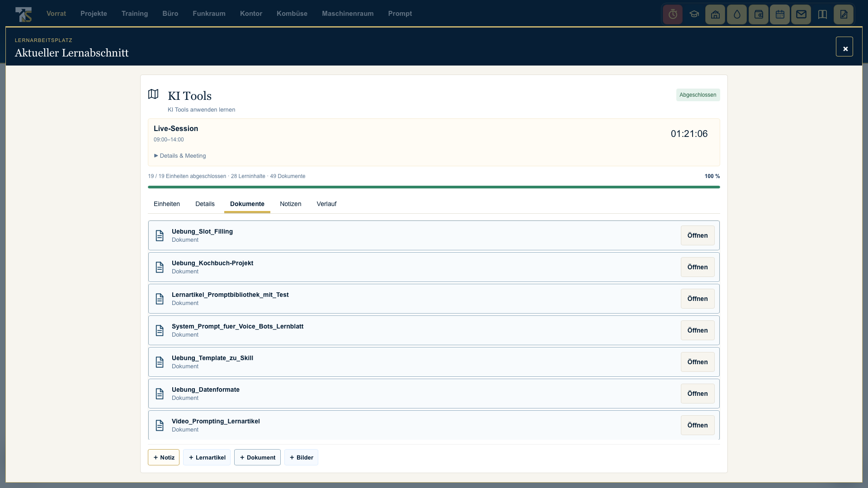Viewport: 868px width, 488px height.
Task: Click the file icon of Lernartikel_Promptbibliothek_mit_Test
Action: click(160, 299)
